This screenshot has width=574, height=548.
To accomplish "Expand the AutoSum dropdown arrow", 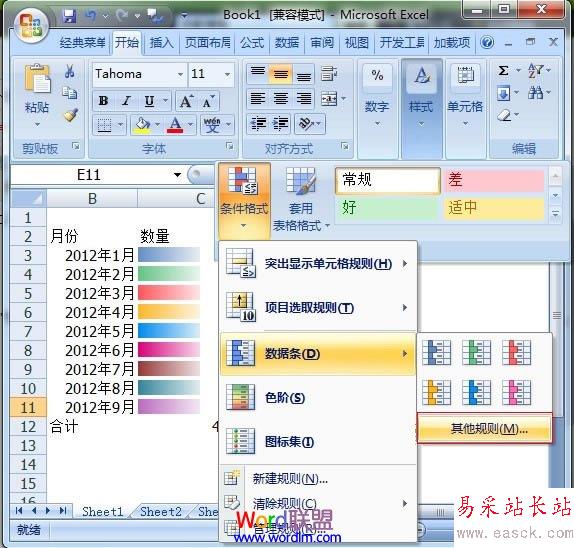I will tap(518, 70).
